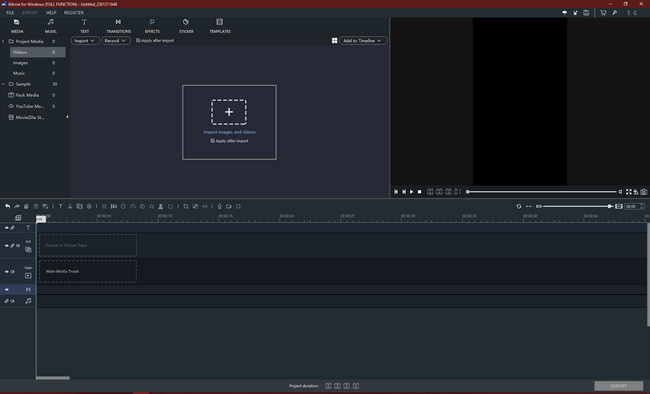The image size is (650, 394).
Task: Open the Record dropdown
Action: click(116, 41)
